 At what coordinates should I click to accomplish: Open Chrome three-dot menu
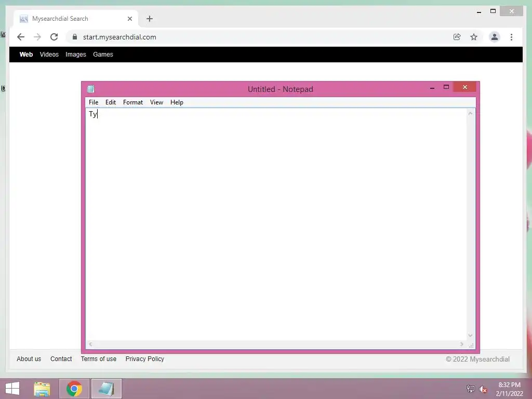pos(511,37)
